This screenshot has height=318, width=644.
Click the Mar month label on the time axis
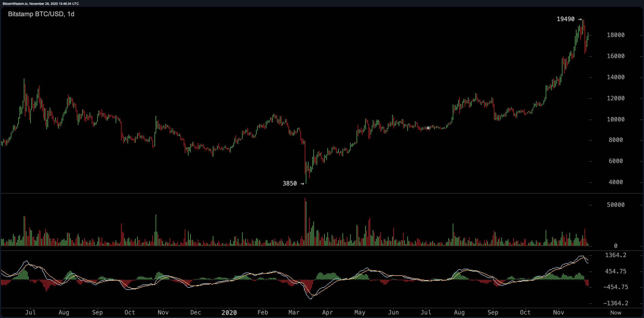(294, 313)
